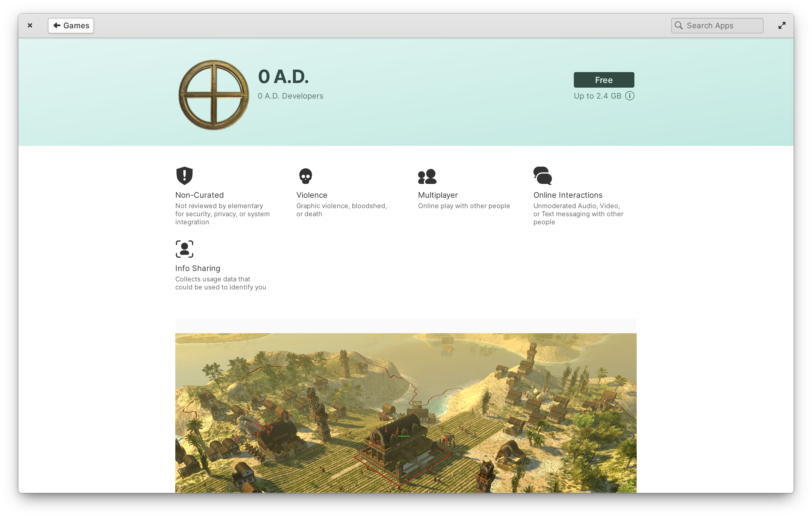Click the gameplay screenshot thumbnail

click(406, 413)
